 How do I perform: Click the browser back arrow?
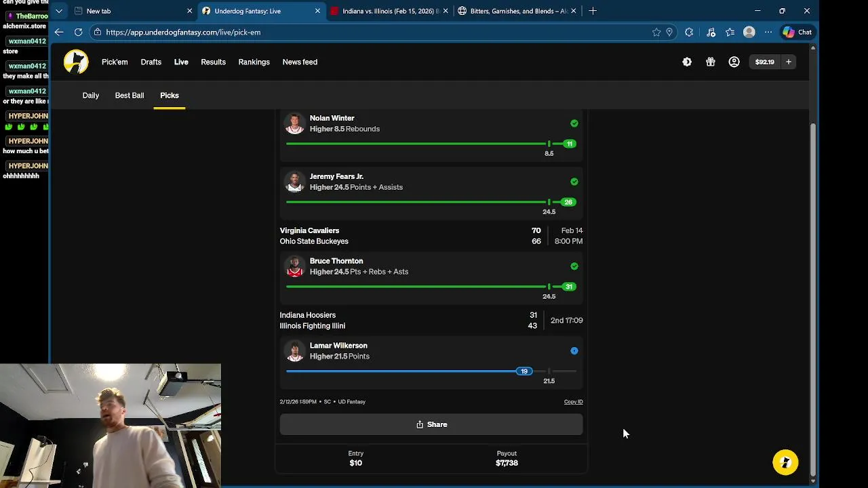click(59, 32)
